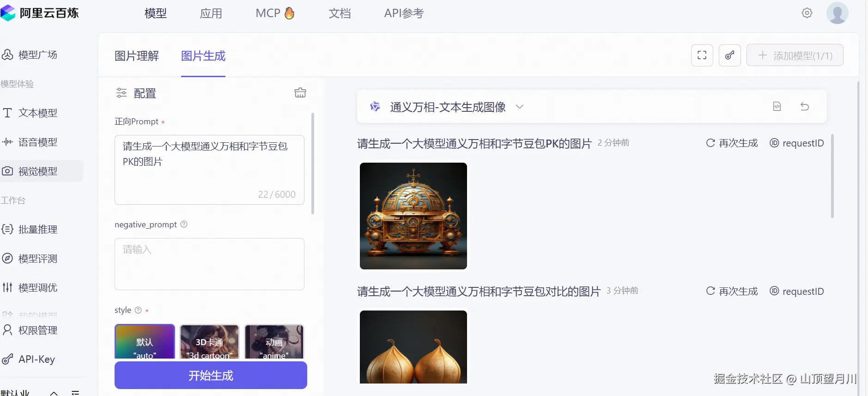Click the 模型广场 icon
This screenshot has height=396, width=868.
[x=7, y=55]
